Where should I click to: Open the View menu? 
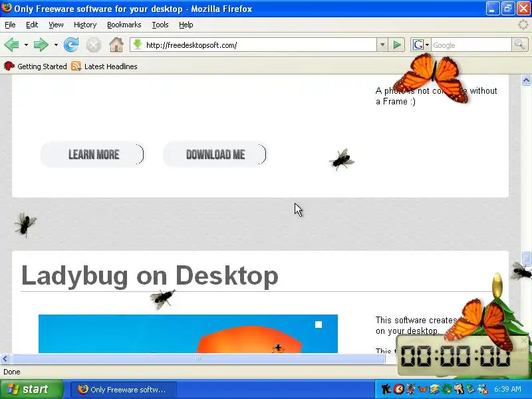56,25
